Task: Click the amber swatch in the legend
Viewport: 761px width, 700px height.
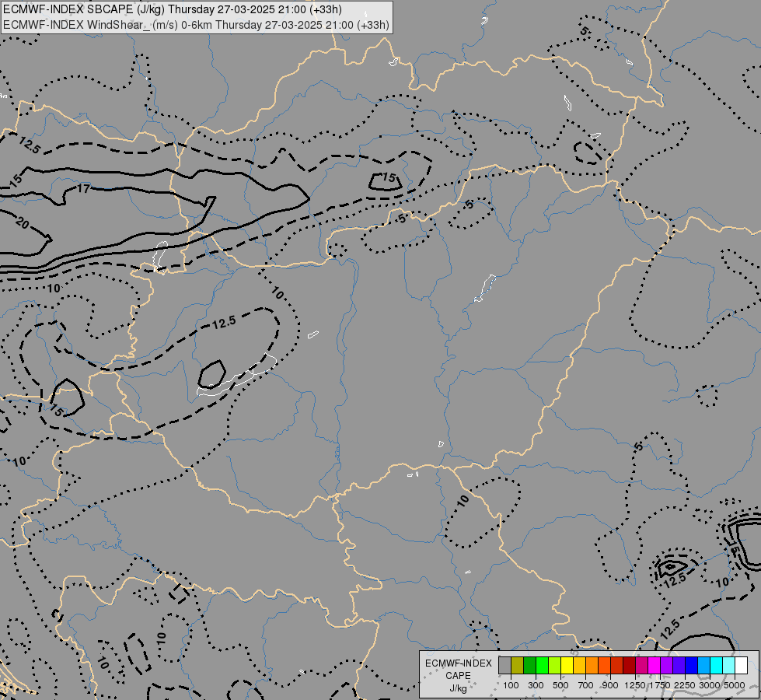Action: coord(579,665)
